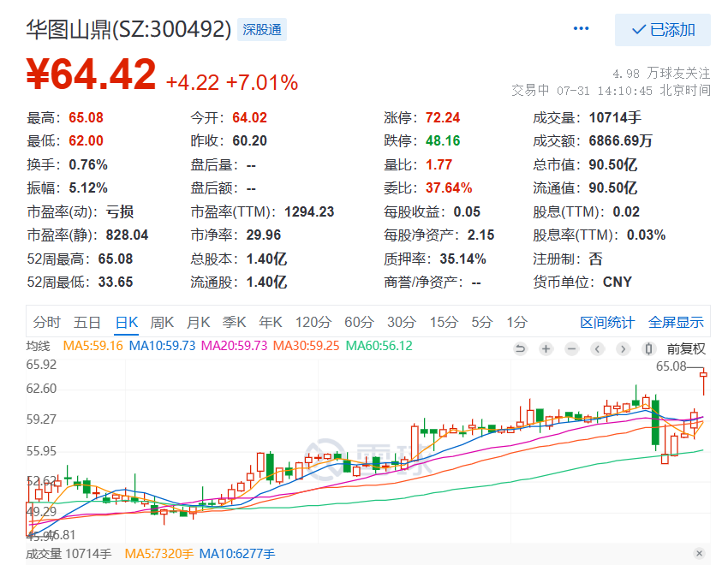
Task: Click the MA10:59.73 moving-average label
Action: [x=162, y=346]
